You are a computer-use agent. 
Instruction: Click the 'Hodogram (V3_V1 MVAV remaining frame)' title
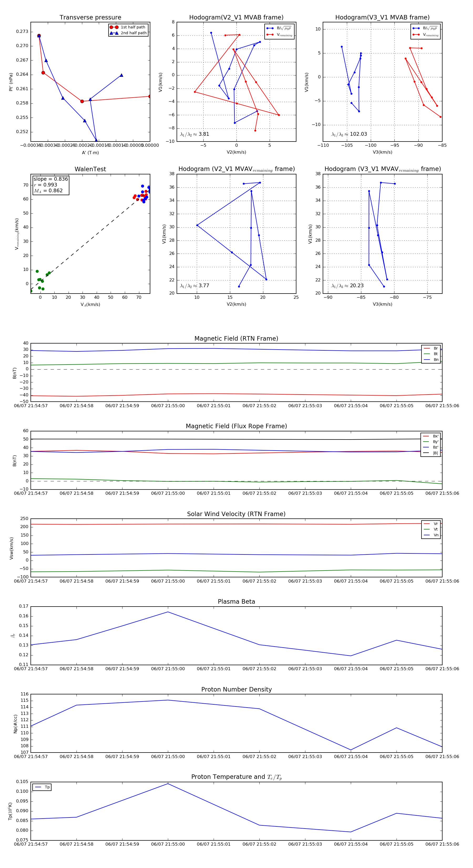[x=382, y=169]
